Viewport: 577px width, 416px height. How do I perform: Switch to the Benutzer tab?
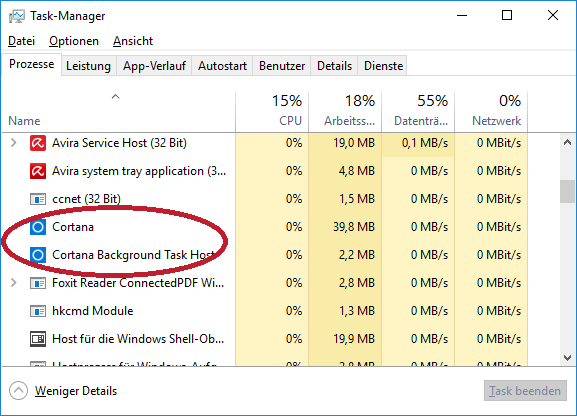tap(282, 66)
